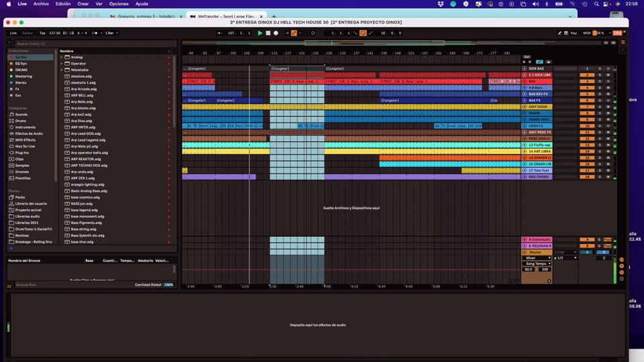Toggle Draw Mode pencil icon
644x362 pixels.
(559, 33)
